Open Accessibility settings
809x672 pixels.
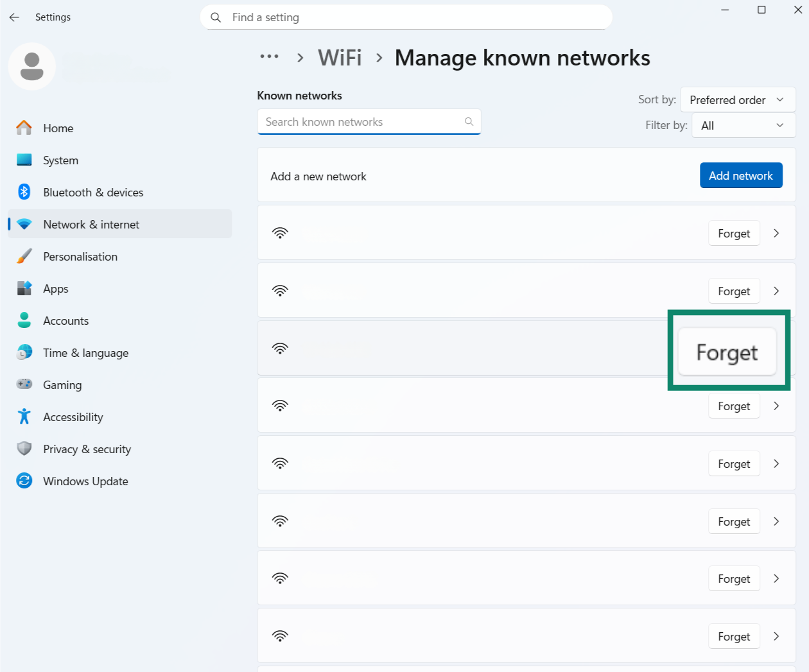click(x=73, y=417)
